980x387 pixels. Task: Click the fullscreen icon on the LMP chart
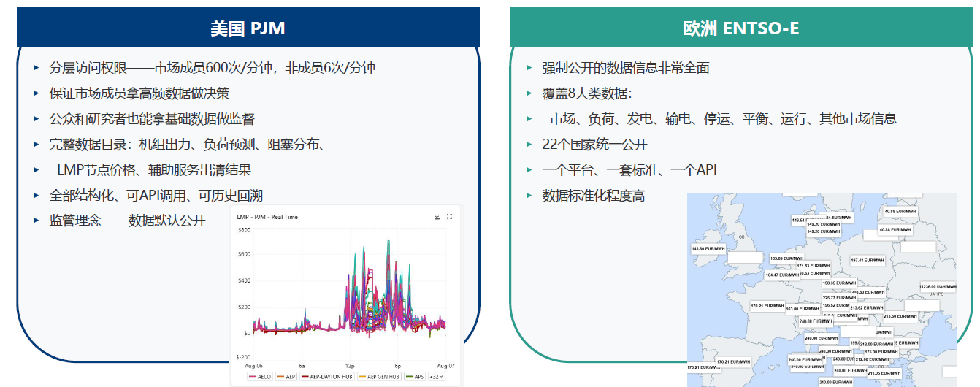pos(449,216)
